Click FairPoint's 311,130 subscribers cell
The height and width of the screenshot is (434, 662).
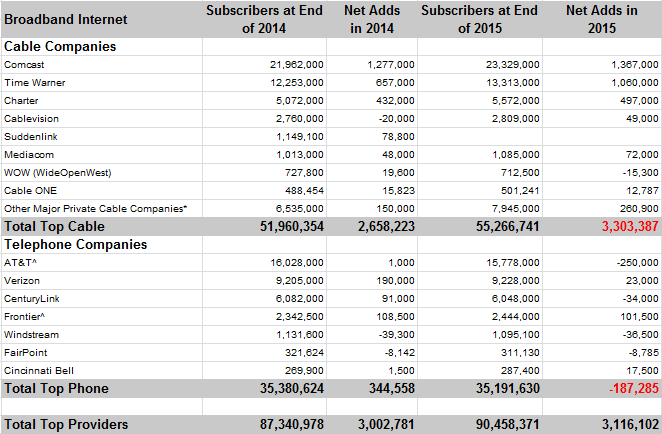520,353
